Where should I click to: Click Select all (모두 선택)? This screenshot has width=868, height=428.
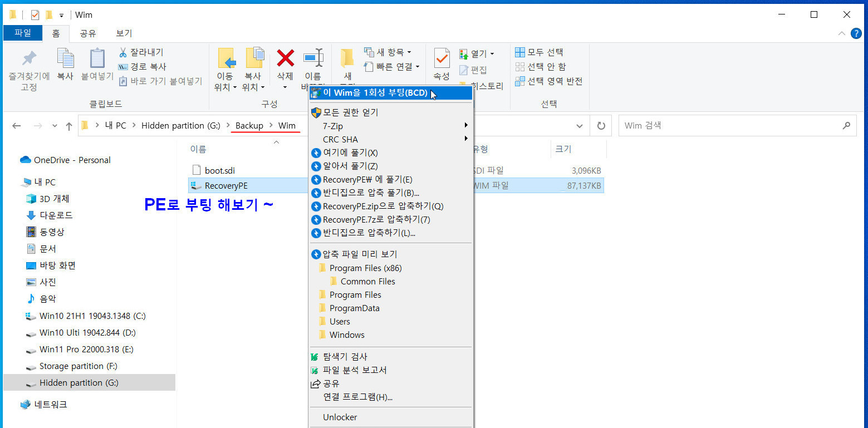click(539, 52)
